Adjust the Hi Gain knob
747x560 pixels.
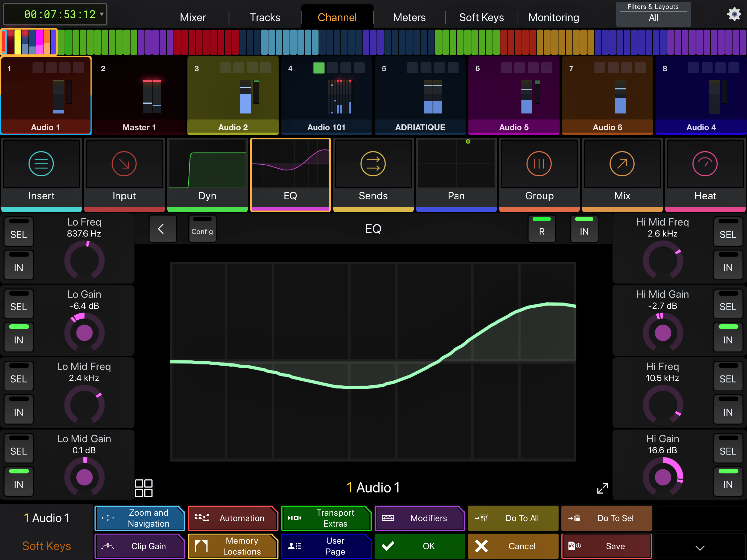click(663, 477)
